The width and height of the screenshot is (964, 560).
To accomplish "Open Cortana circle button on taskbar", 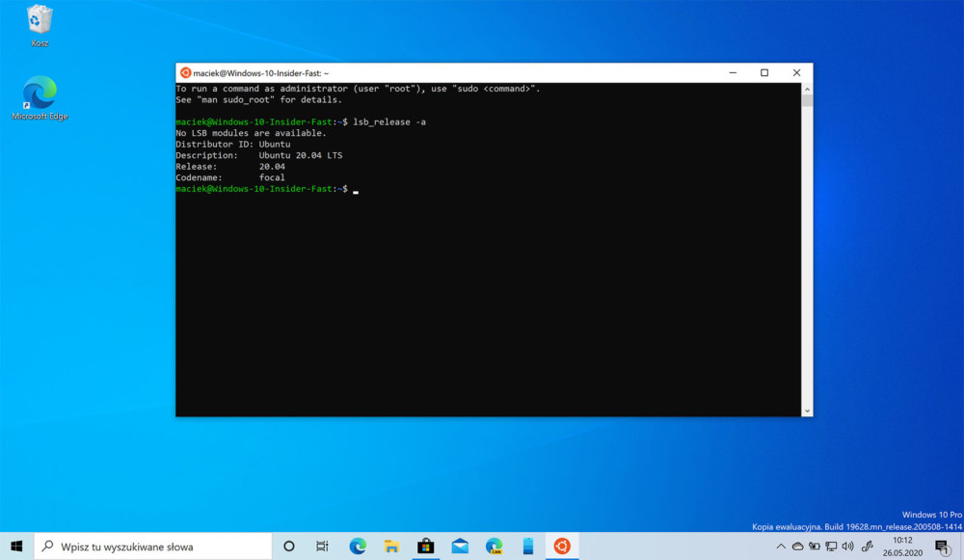I will [288, 546].
